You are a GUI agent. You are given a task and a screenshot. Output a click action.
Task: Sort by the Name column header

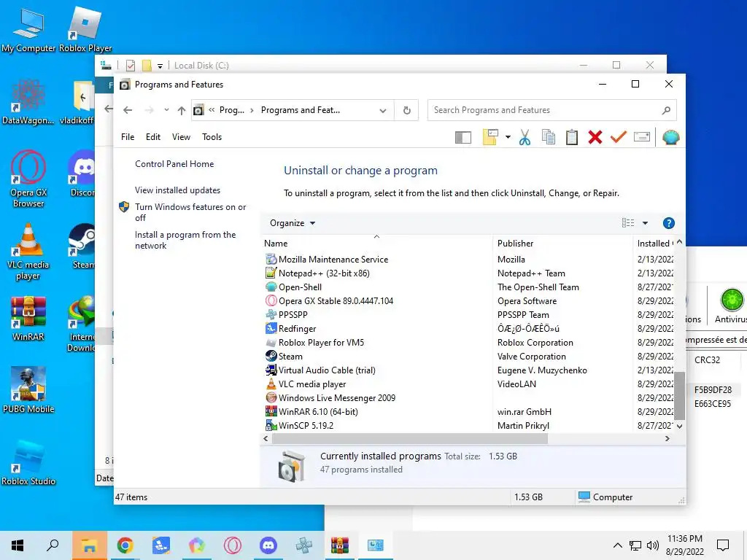(376, 244)
